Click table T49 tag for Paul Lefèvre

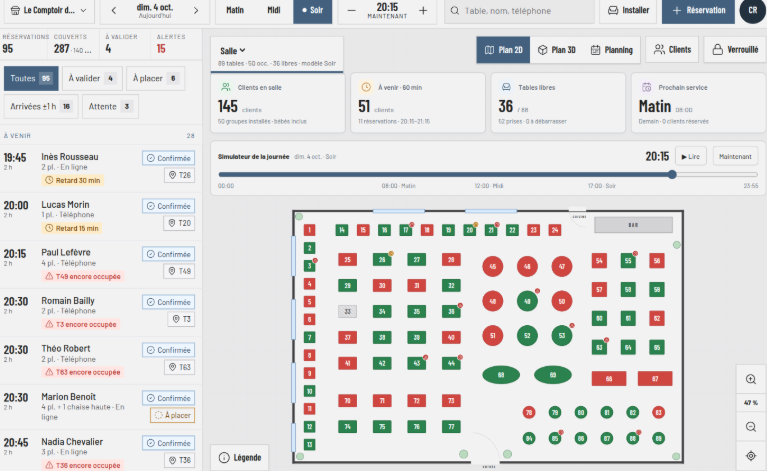tap(180, 271)
